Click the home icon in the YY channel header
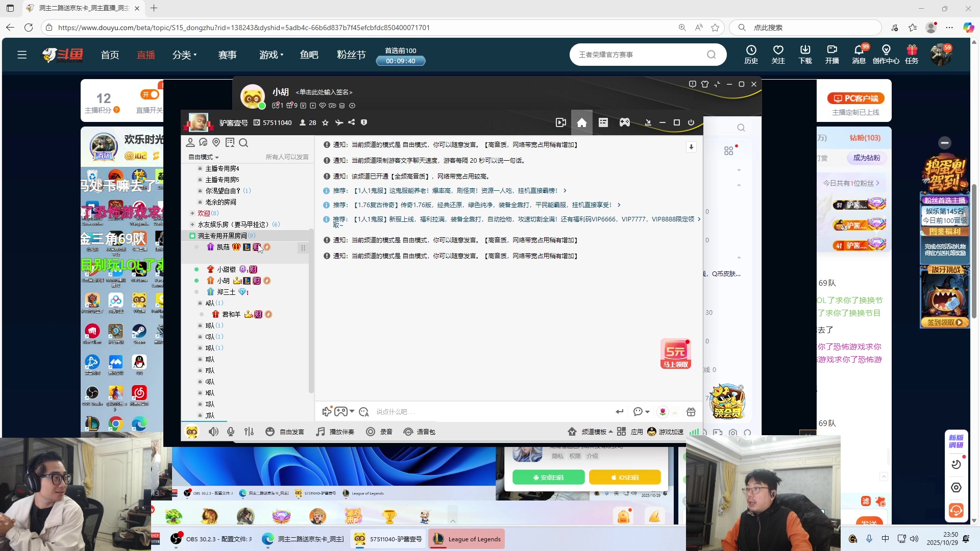This screenshot has width=980, height=551. 581,122
